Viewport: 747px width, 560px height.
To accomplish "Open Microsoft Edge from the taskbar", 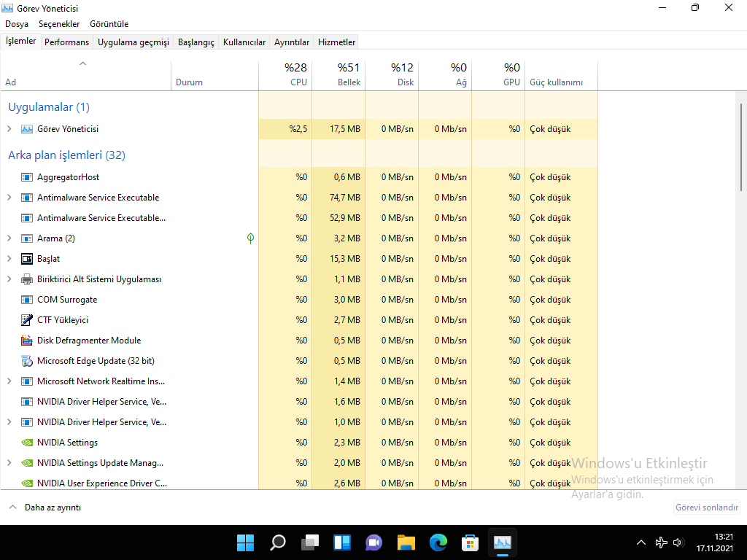I will [438, 542].
